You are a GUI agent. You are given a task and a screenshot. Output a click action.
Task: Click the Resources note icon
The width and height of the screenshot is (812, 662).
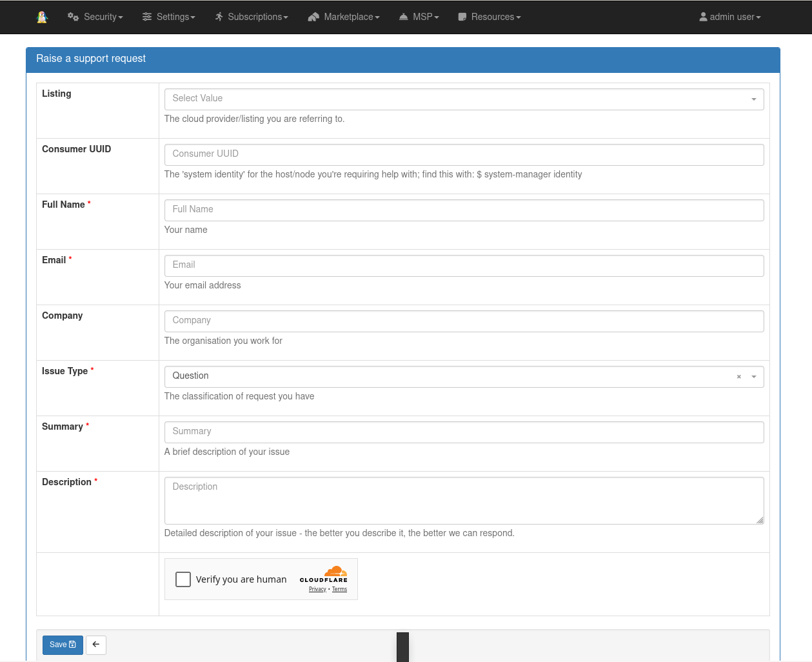(x=462, y=17)
